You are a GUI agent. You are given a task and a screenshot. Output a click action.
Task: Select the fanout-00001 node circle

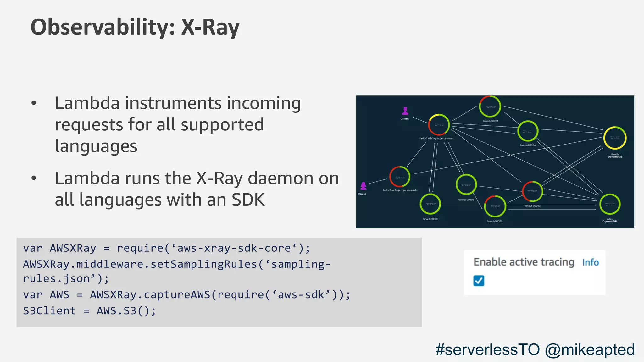pyautogui.click(x=490, y=107)
